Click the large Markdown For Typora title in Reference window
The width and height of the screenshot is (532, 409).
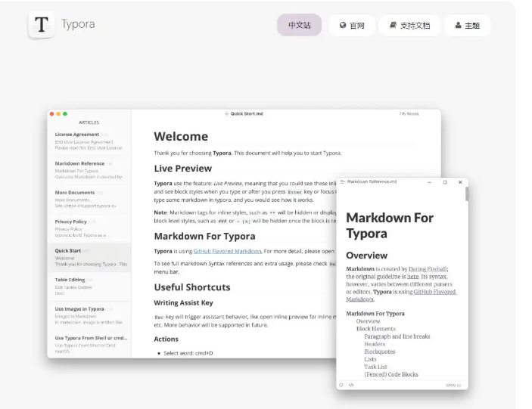tap(390, 226)
